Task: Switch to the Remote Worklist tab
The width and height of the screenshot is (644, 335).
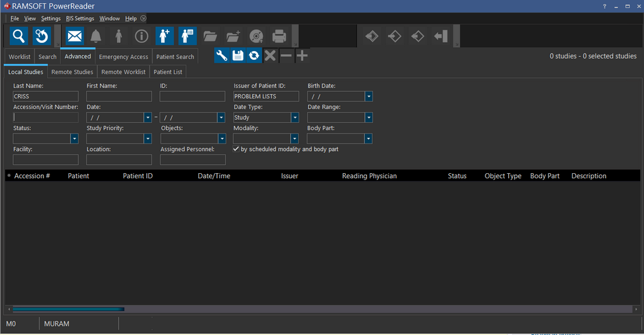Action: [123, 72]
